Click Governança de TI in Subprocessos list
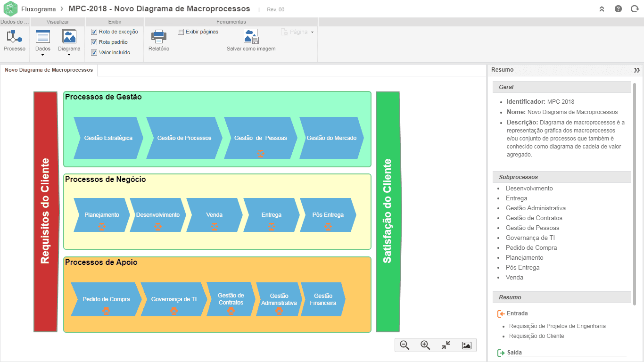Screen dimensions: 644x362 530,238
